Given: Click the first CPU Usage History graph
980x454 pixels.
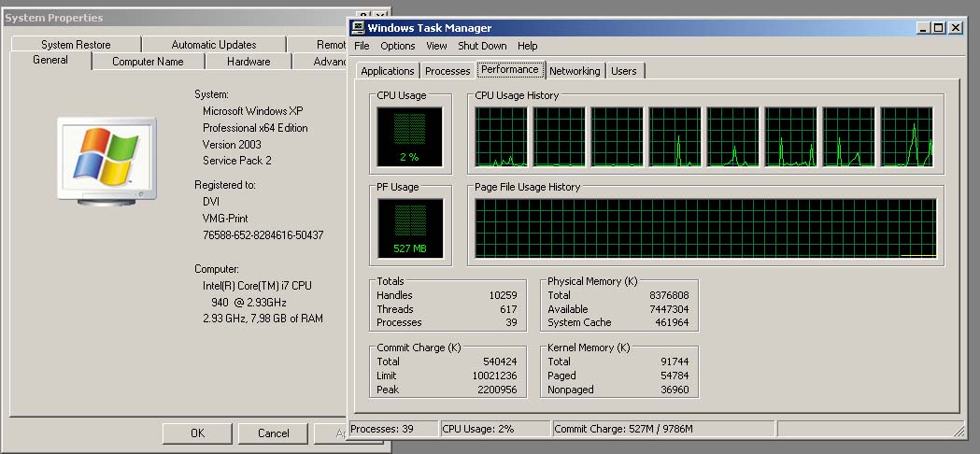Looking at the screenshot, I should click(501, 137).
